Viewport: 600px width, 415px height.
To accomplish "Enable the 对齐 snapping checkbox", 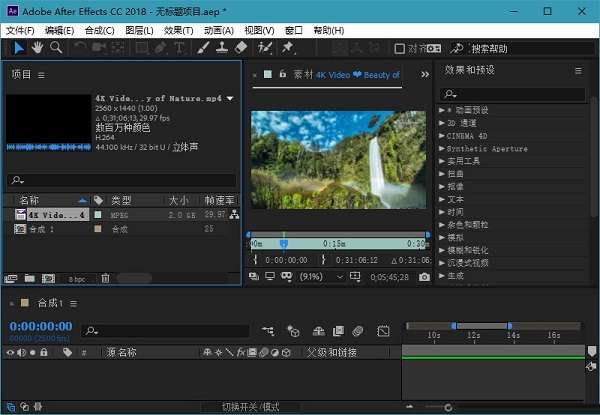I will 401,48.
